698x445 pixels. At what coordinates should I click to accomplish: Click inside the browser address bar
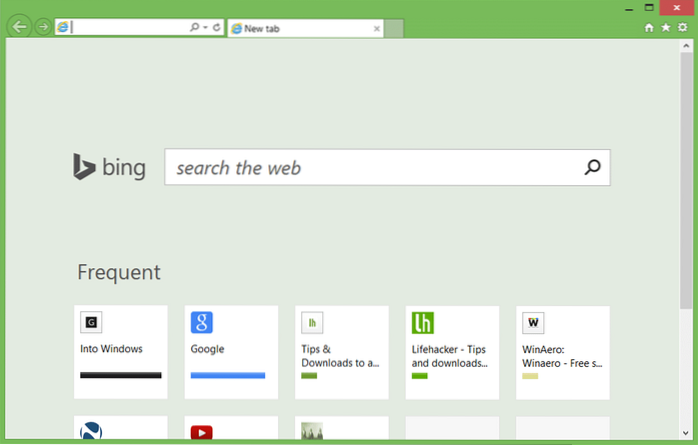(128, 28)
